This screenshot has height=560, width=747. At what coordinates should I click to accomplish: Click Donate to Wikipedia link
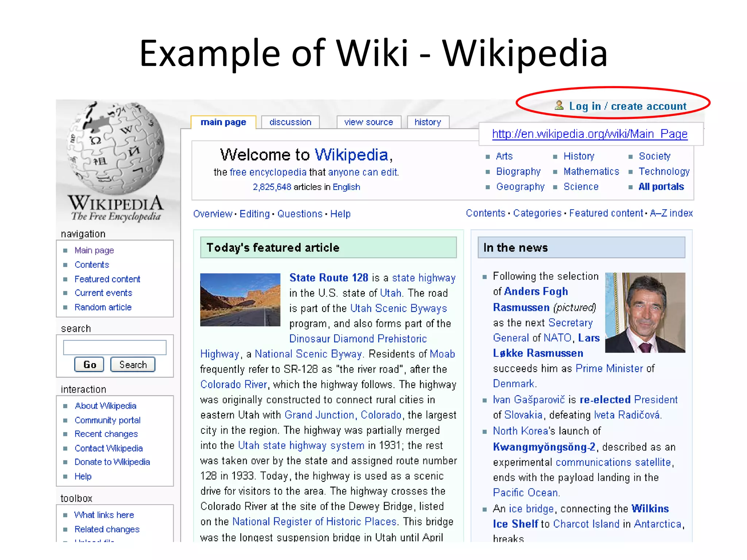point(112,462)
